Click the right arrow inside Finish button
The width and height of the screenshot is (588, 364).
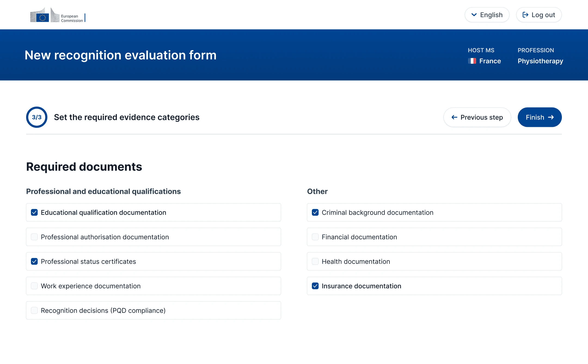[x=552, y=117]
